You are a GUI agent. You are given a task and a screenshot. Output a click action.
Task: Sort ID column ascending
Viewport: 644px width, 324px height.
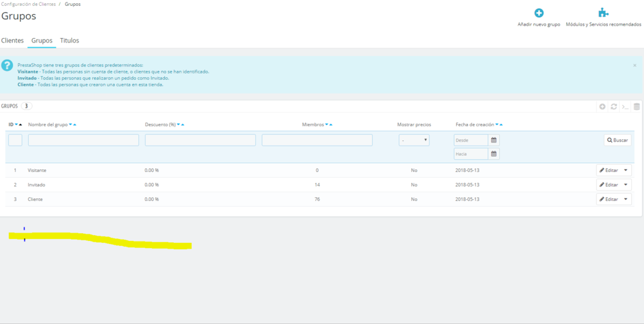click(21, 124)
